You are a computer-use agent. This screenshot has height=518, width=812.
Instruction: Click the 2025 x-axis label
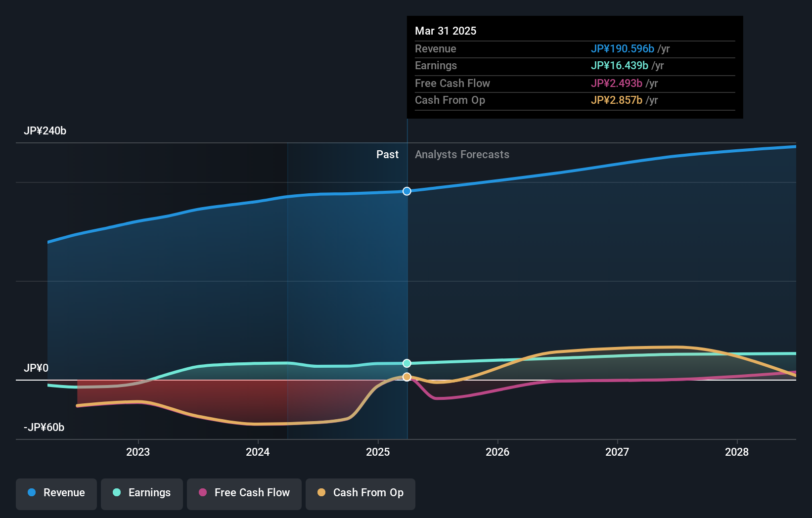[x=378, y=452]
